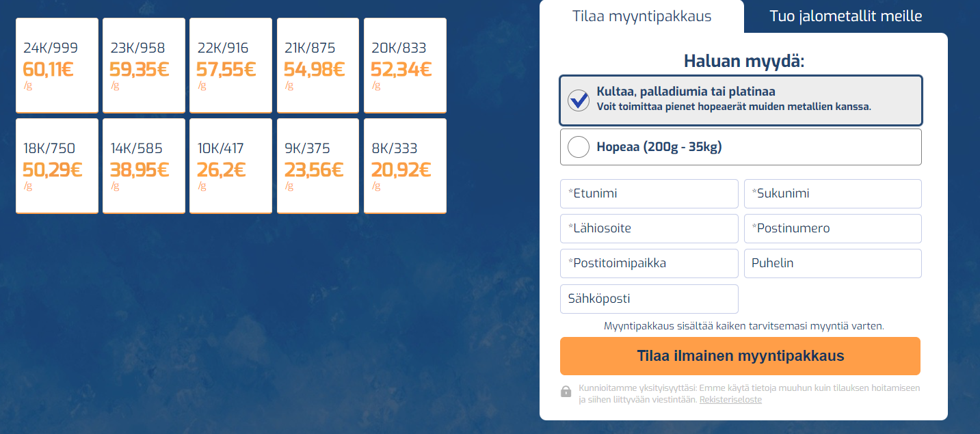Click the Sähköposti email field
Viewport: 980px width, 434px height.
click(649, 299)
